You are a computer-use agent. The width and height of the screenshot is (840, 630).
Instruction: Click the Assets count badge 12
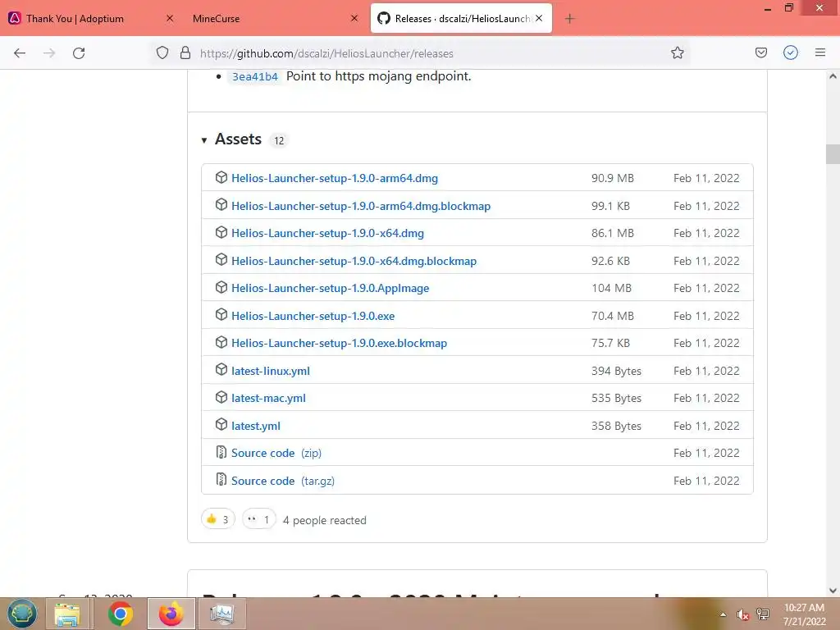(x=279, y=140)
